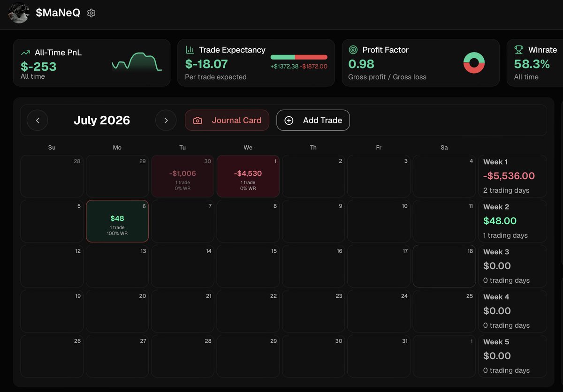This screenshot has width=563, height=392.
Task: Select the August 1 trailing calendar cell
Action: point(444,356)
